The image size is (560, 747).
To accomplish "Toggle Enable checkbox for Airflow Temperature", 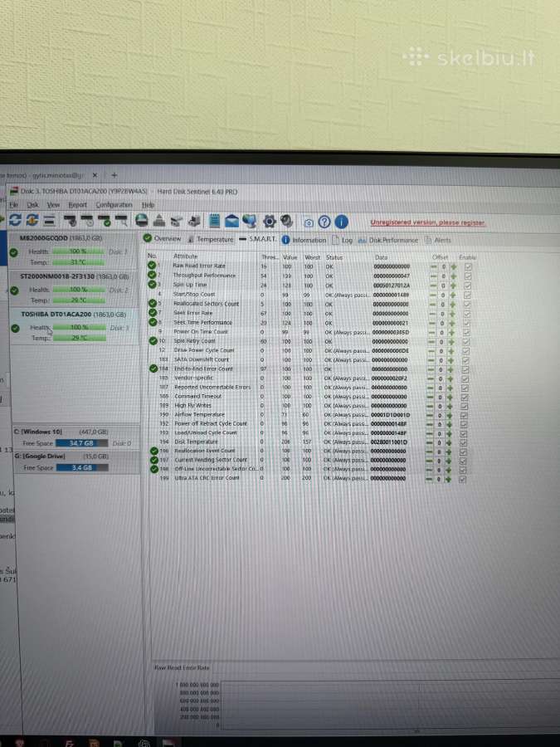I will tap(465, 415).
